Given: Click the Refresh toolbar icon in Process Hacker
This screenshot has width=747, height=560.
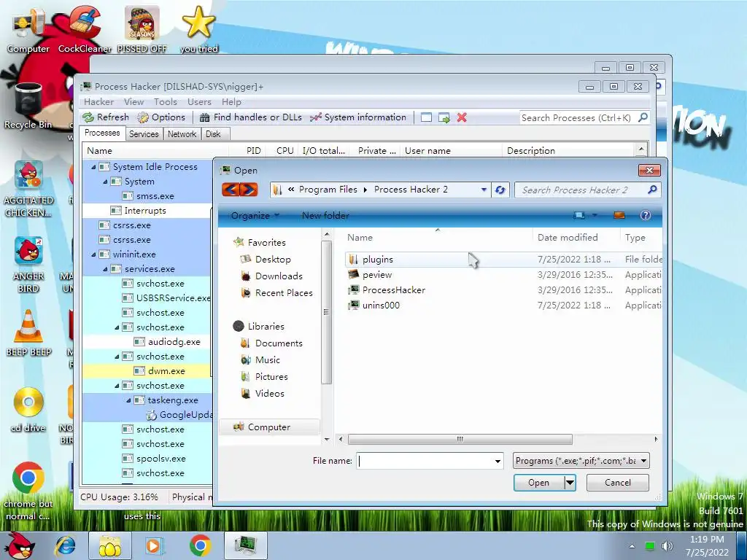Looking at the screenshot, I should point(88,117).
